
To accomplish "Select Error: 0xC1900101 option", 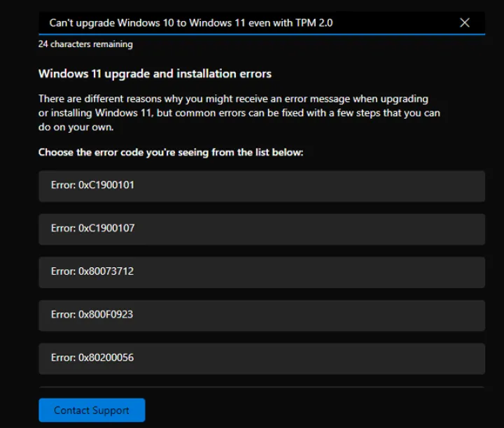I will point(261,186).
